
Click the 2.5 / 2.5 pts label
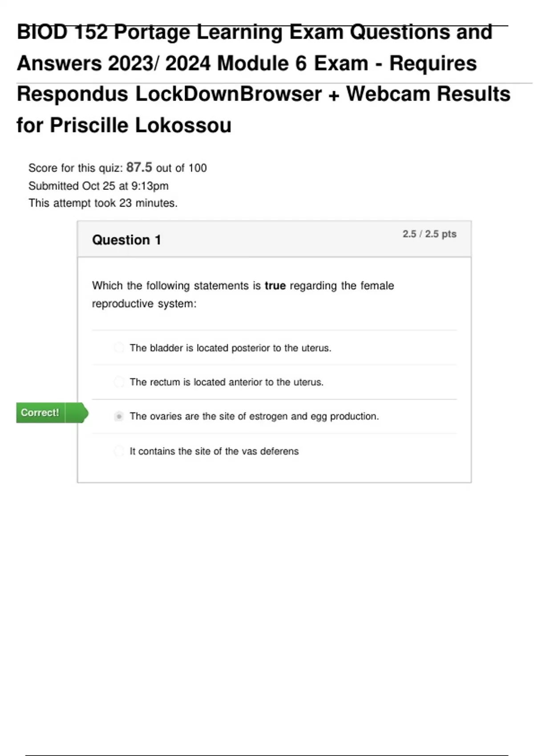point(429,234)
